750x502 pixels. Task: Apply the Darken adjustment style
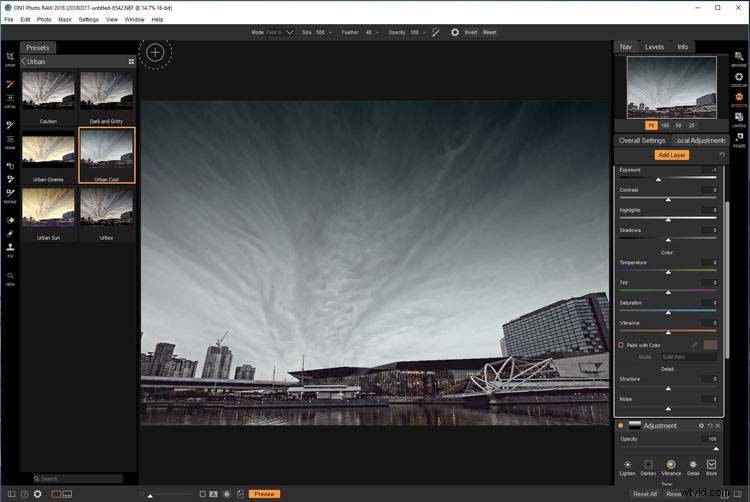click(648, 467)
